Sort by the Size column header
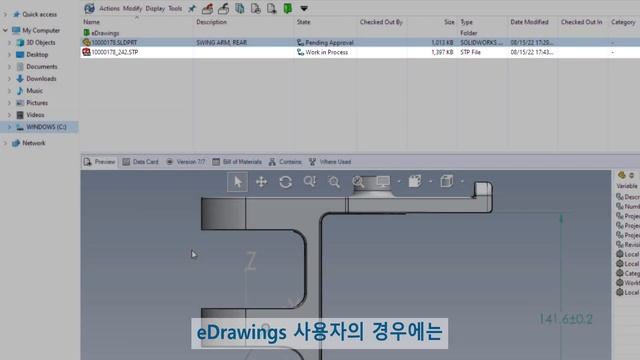 point(449,22)
